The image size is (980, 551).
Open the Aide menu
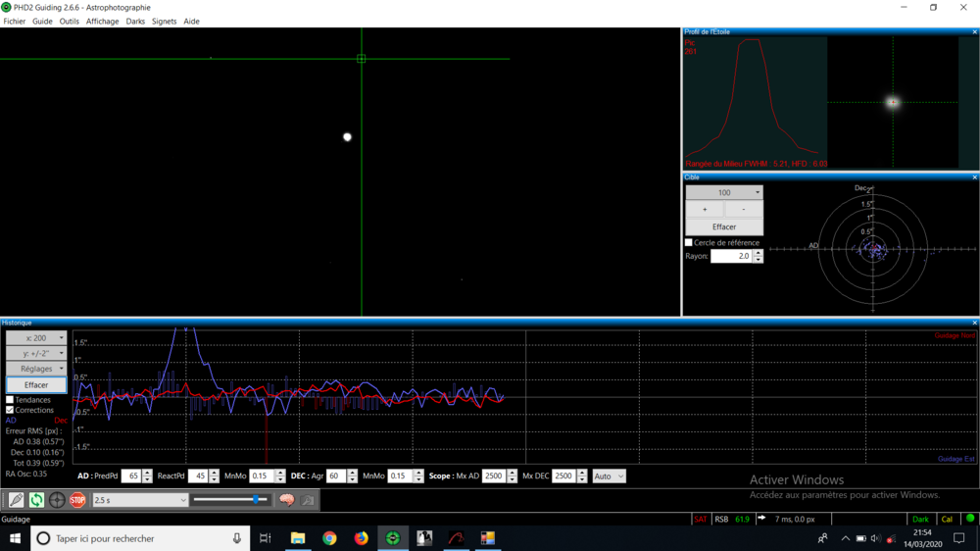tap(191, 22)
